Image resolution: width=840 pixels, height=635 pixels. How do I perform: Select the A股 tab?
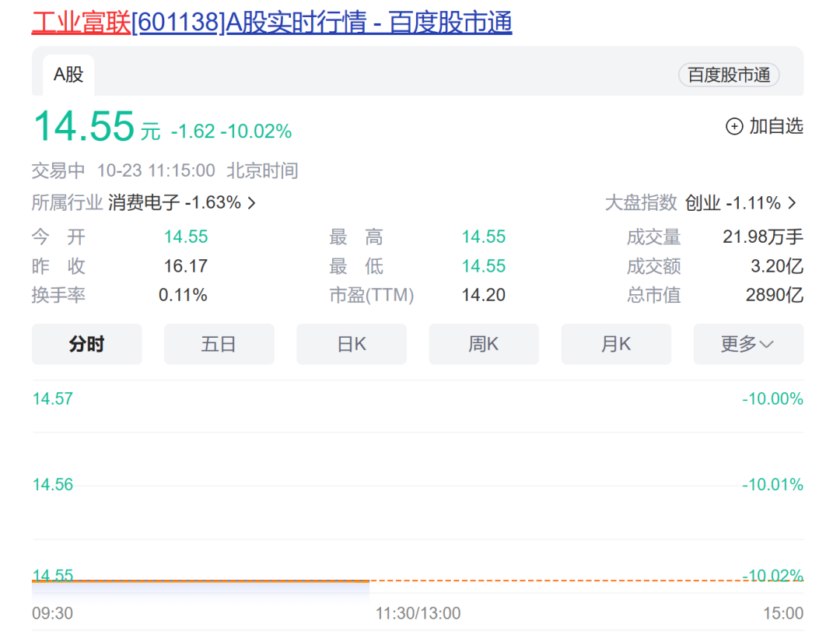click(68, 75)
